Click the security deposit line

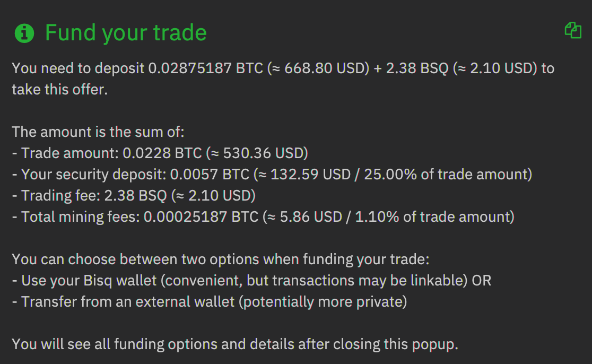pyautogui.click(x=159, y=174)
